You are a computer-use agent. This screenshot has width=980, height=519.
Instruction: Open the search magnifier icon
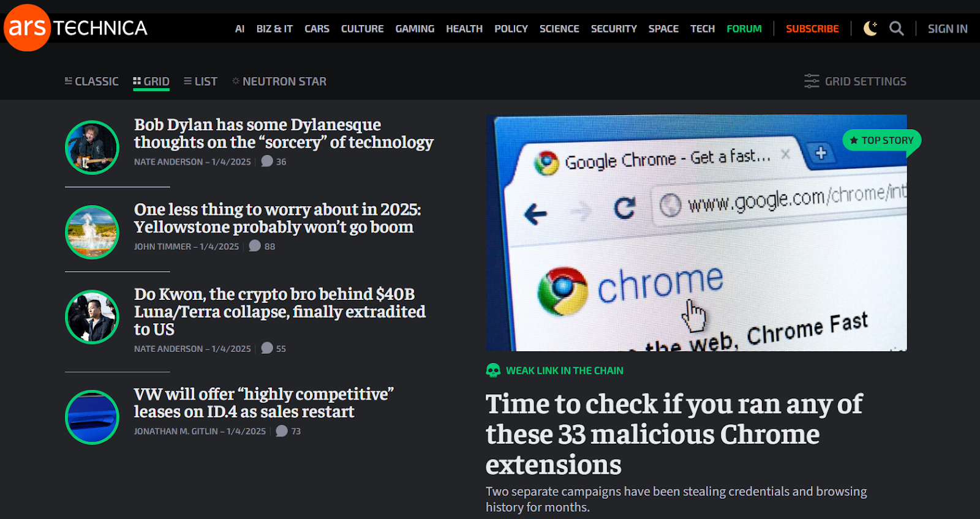click(x=897, y=28)
